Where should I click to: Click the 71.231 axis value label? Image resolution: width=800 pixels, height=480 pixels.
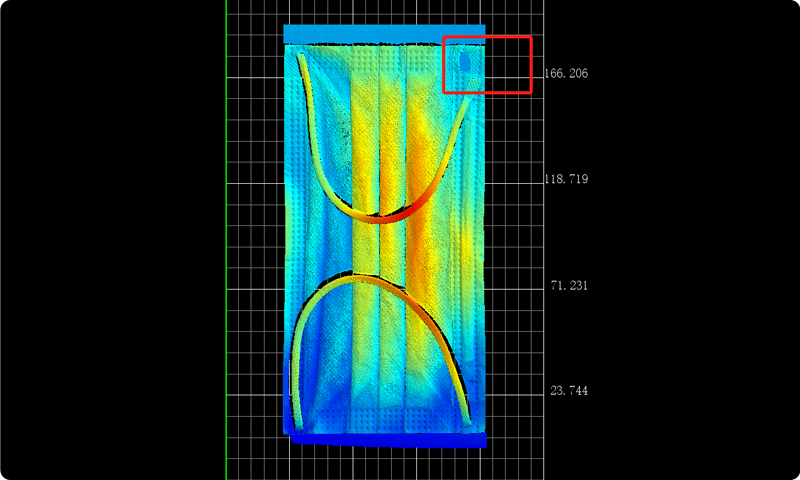click(x=569, y=286)
